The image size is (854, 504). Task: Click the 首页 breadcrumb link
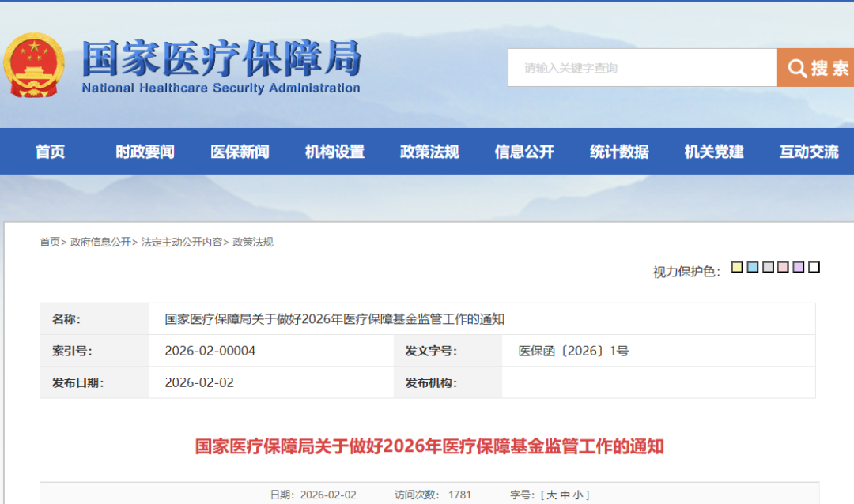(50, 243)
